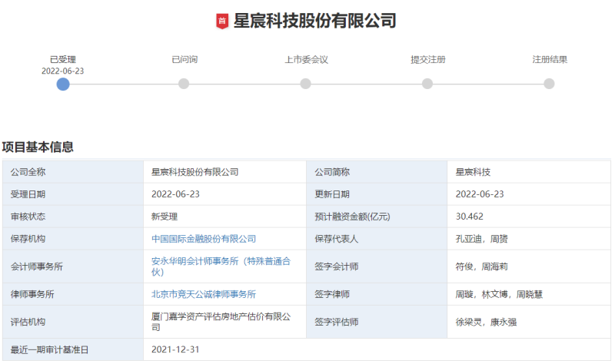Click the 保荐机构 label cell

pyautogui.click(x=73, y=239)
